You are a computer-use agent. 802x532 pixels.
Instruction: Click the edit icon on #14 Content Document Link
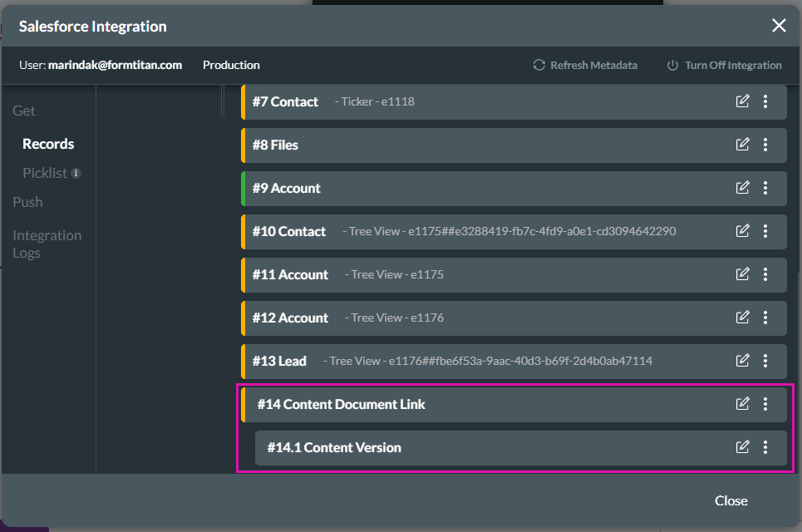click(742, 404)
